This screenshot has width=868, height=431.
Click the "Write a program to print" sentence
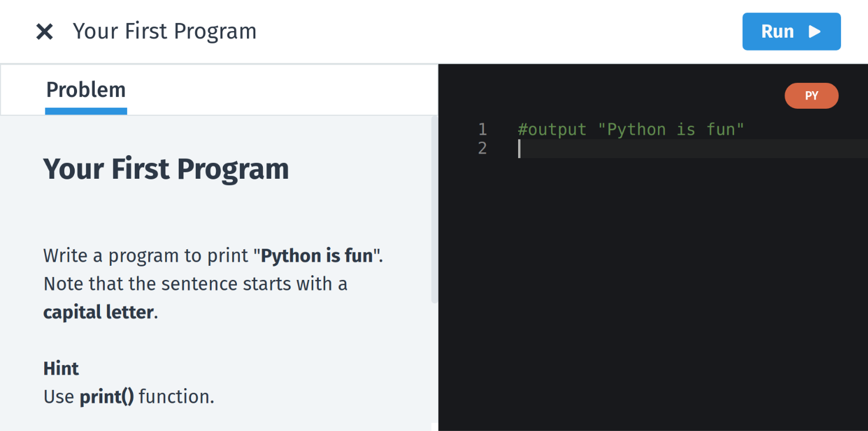(146, 256)
